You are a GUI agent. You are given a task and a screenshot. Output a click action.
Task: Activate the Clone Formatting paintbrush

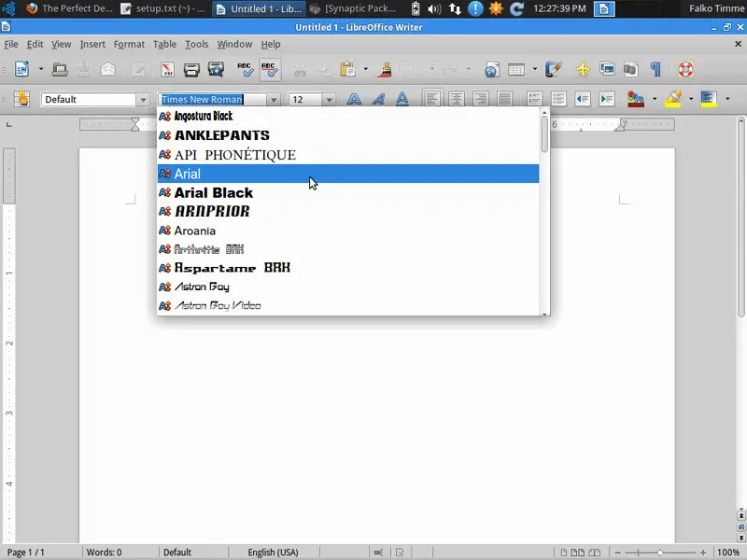pyautogui.click(x=385, y=69)
